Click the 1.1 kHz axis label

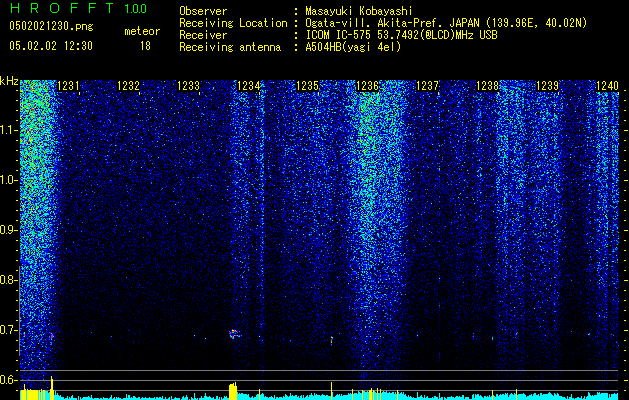(x=9, y=130)
